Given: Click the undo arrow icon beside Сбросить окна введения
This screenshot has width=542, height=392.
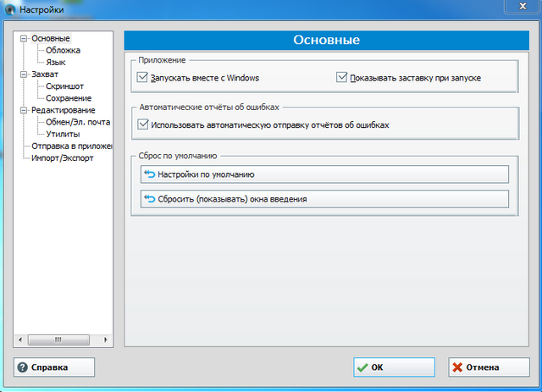Looking at the screenshot, I should 150,199.
